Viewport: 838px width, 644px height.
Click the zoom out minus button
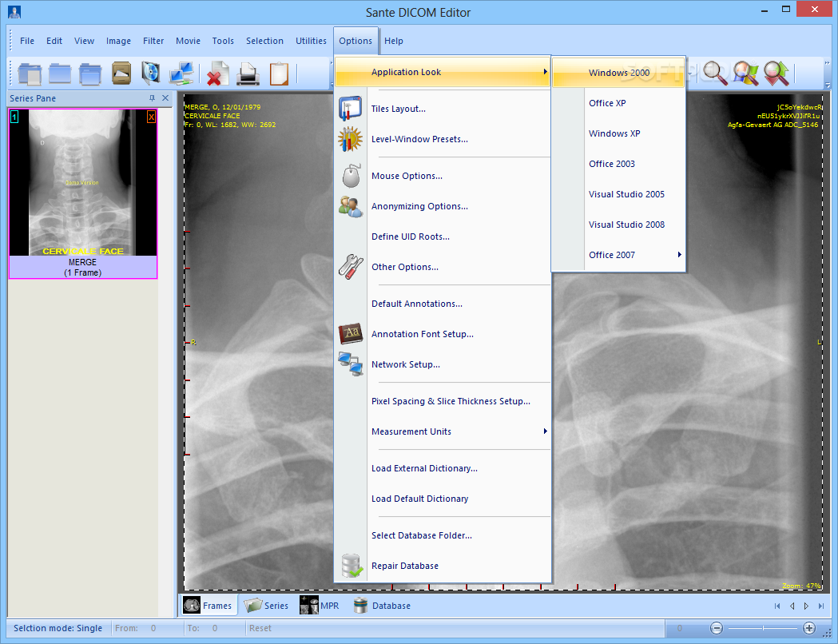(716, 628)
